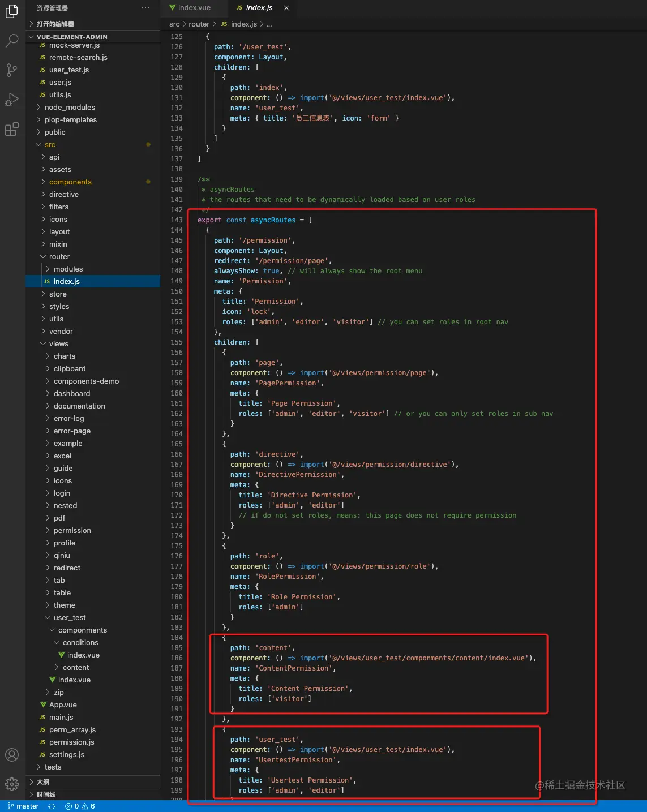
Task: Collapse the user_test folder in views
Action: [70, 618]
